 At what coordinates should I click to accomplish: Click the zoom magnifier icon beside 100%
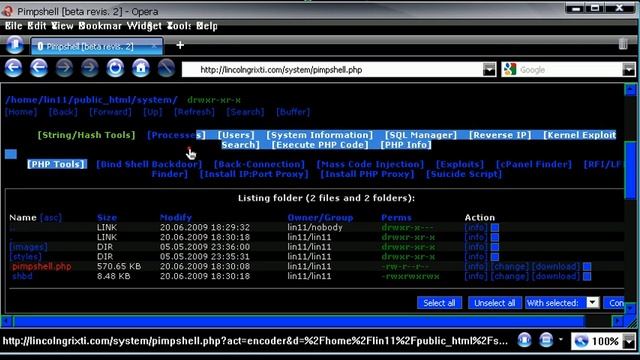(581, 341)
